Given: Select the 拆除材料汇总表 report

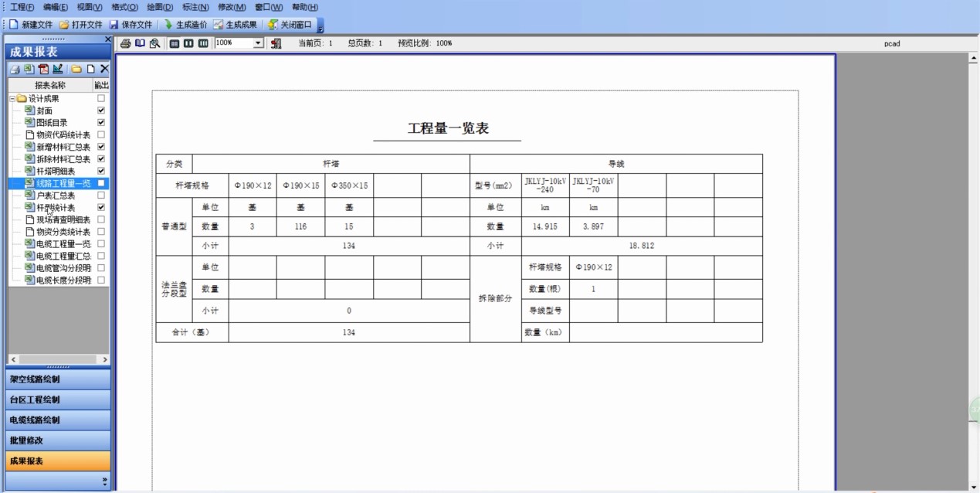Looking at the screenshot, I should pyautogui.click(x=63, y=159).
